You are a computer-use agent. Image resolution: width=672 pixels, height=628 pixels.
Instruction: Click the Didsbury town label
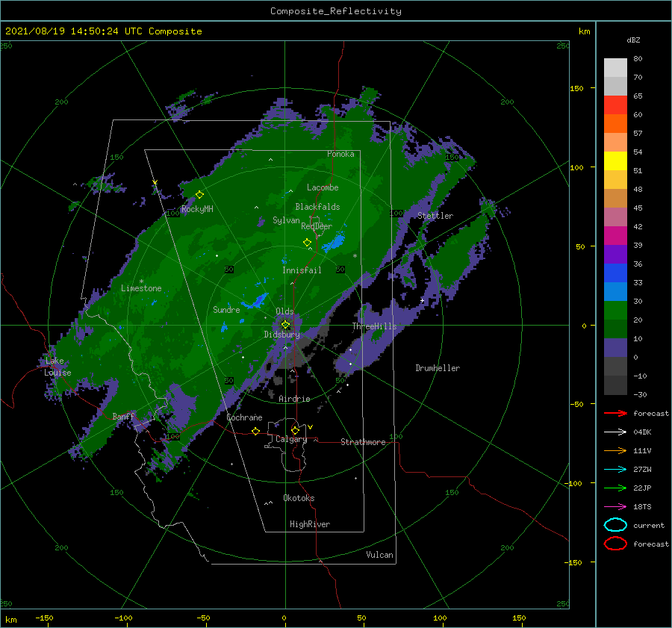pyautogui.click(x=282, y=335)
